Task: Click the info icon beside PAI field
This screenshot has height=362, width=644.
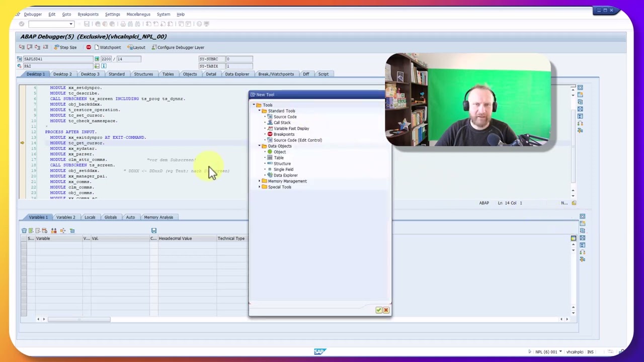Action: (104, 66)
